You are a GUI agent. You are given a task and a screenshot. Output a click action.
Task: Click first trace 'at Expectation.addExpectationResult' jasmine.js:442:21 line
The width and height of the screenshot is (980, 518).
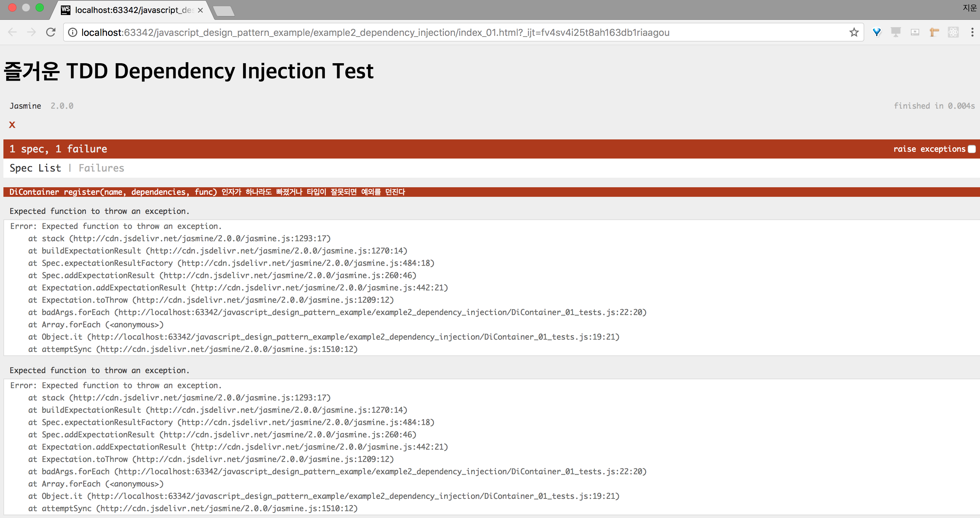click(238, 288)
